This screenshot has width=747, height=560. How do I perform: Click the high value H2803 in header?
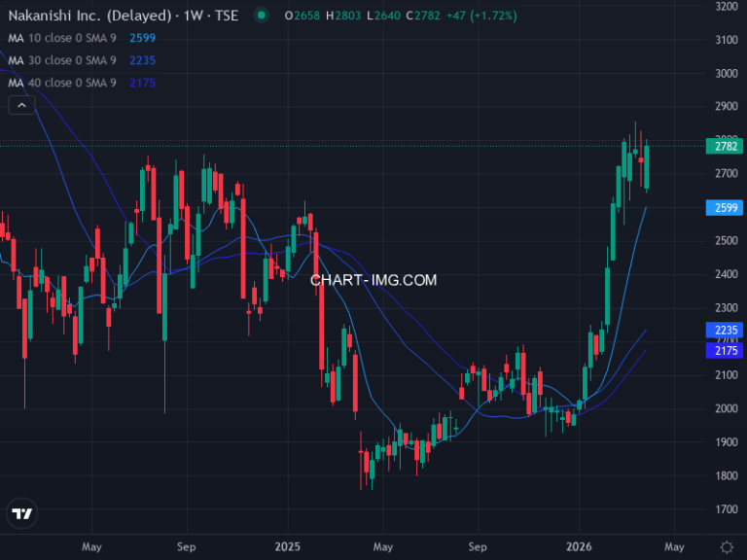pos(343,16)
